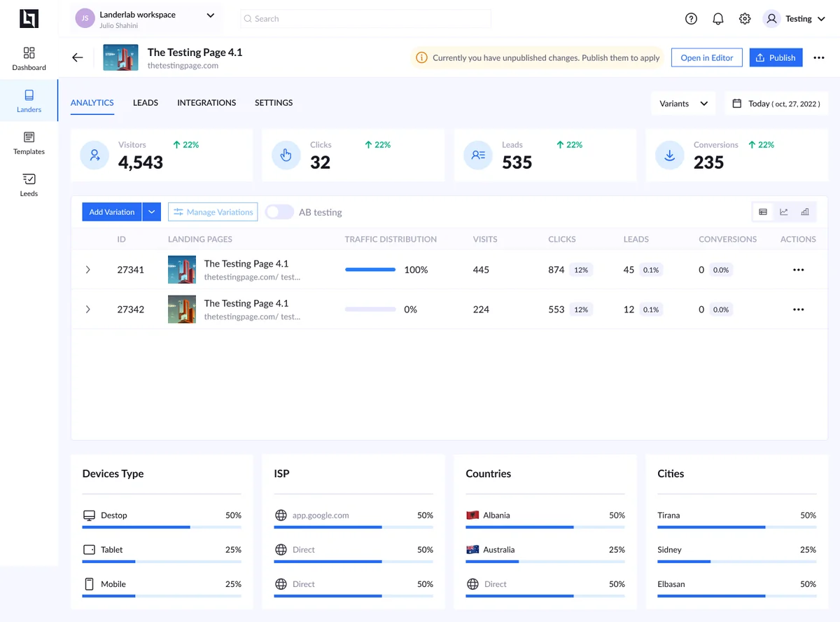Open the settings gear icon
Image resolution: width=840 pixels, height=622 pixels.
point(745,19)
